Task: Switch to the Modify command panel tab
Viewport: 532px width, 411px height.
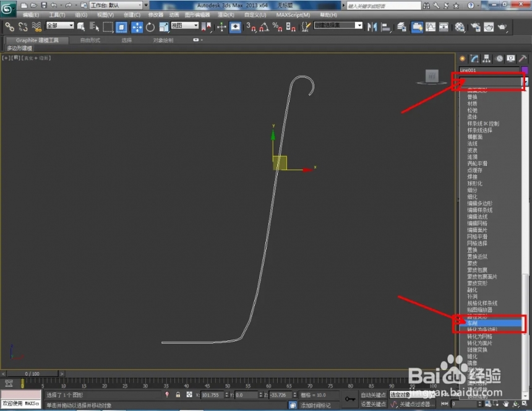Action: (474, 59)
